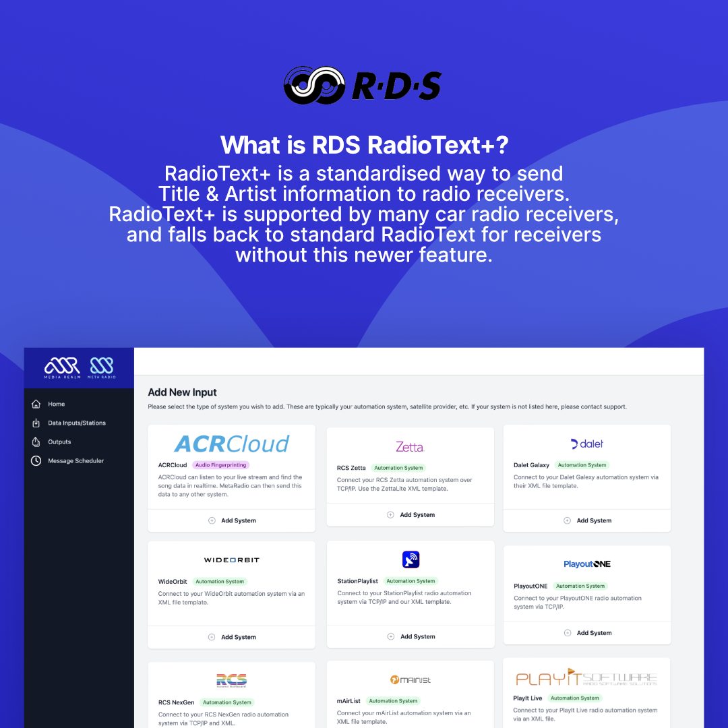Viewport: 728px width, 728px height.
Task: Click PlayoutONE's Automation System tag
Action: coord(580,586)
